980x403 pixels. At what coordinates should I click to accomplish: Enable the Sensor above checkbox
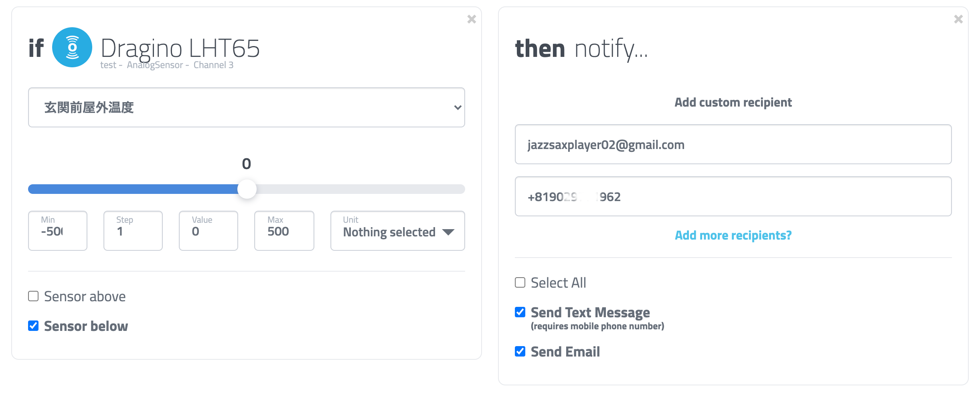[33, 296]
